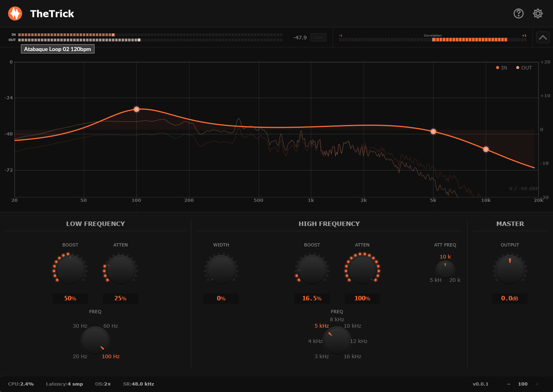
Task: Toggle the OS:2x oversampling setting
Action: pos(103,384)
